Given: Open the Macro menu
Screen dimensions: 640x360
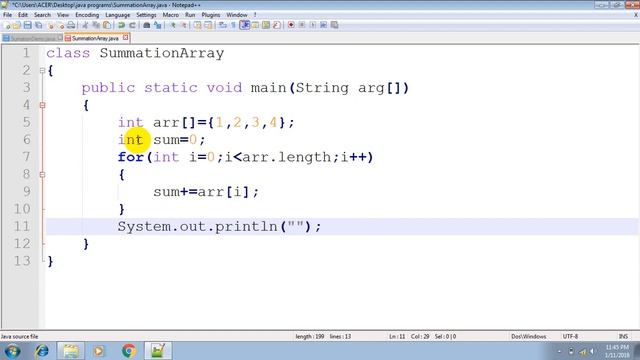Looking at the screenshot, I should 171,15.
